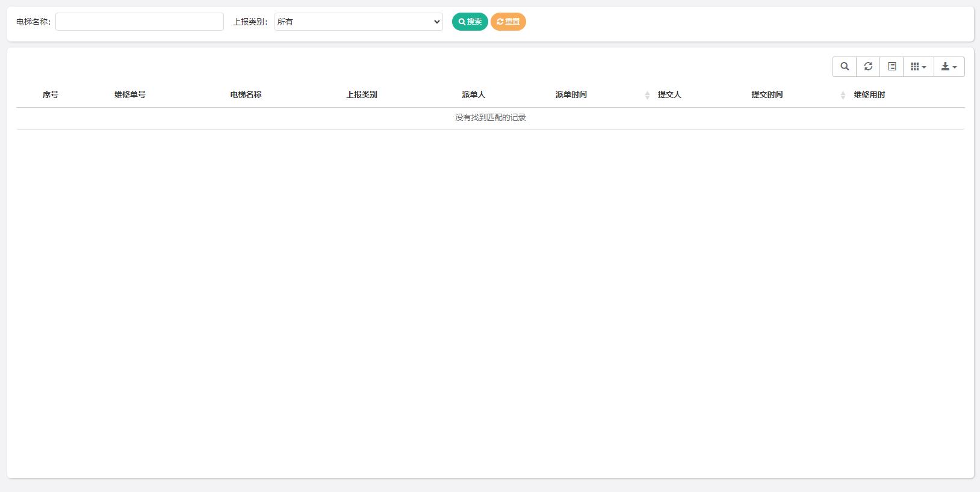Toggle card view list icon
Image resolution: width=980 pixels, height=492 pixels.
[x=892, y=67]
